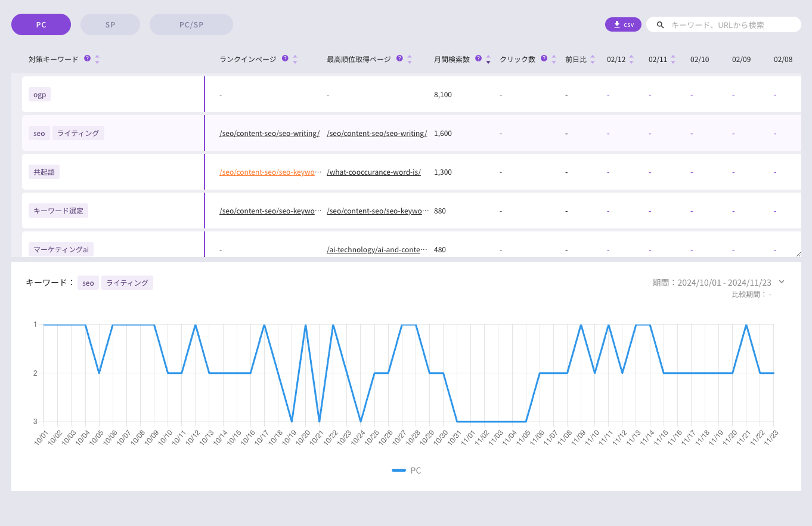Screen dimensions: 812x526
Task: Select the キーワード選定 keyword tag
Action: pyautogui.click(x=58, y=211)
